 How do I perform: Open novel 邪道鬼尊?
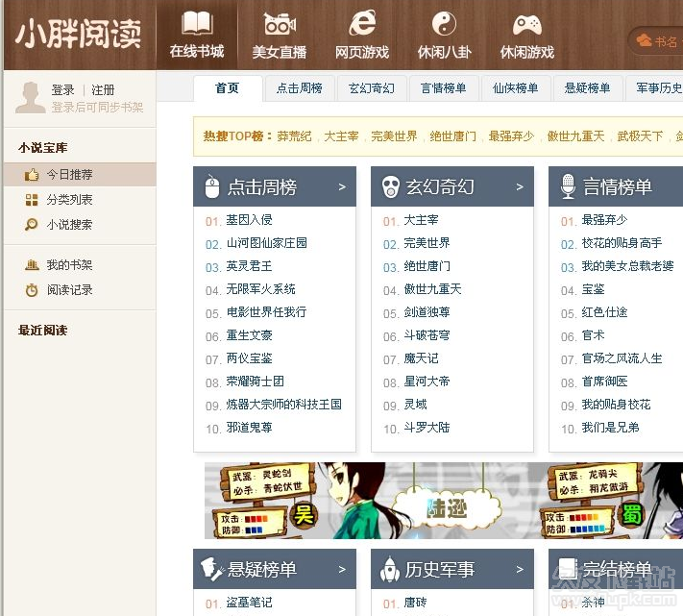tap(249, 428)
